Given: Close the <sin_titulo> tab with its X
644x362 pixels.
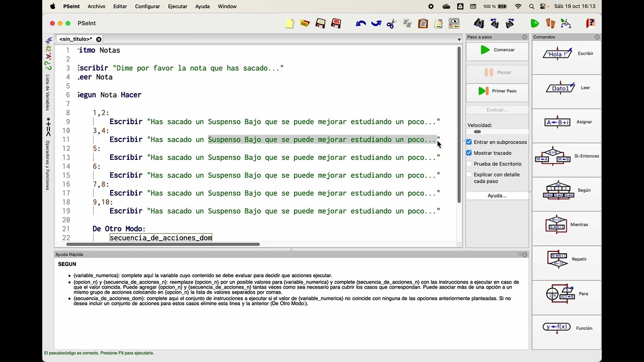Looking at the screenshot, I should tap(99, 39).
